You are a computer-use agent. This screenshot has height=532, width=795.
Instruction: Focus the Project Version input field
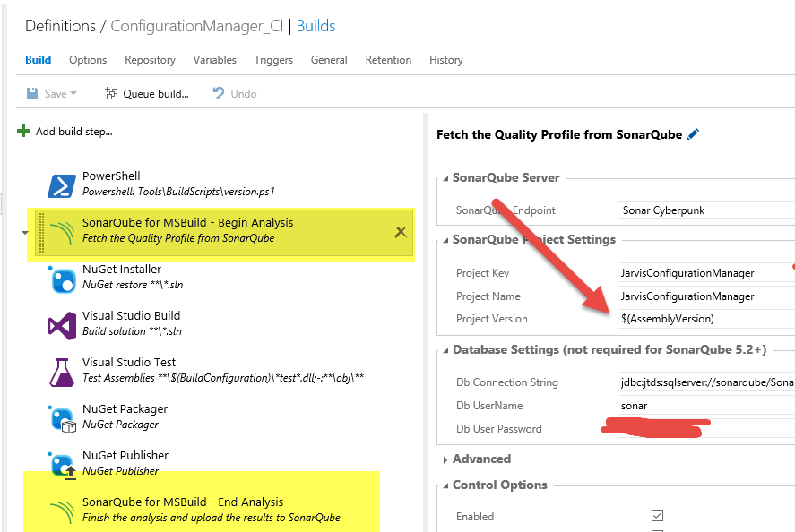click(706, 319)
